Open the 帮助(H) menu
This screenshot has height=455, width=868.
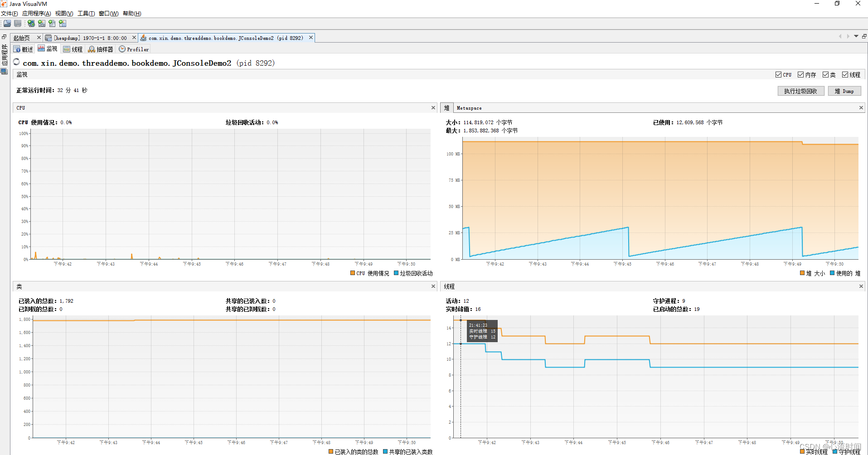tap(132, 14)
